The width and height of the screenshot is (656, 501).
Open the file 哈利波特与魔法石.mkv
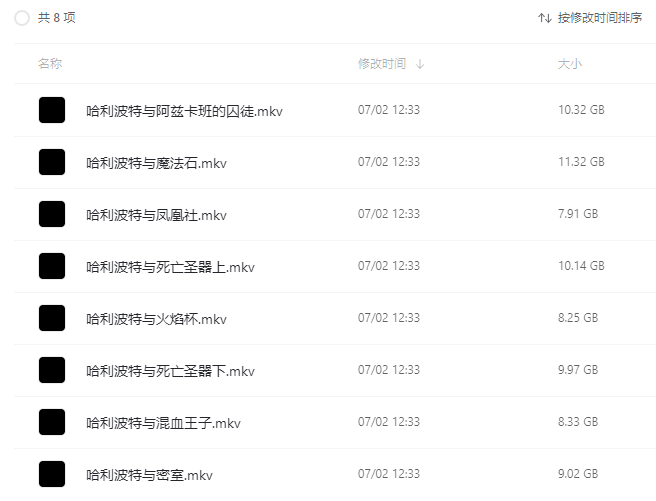pos(156,163)
